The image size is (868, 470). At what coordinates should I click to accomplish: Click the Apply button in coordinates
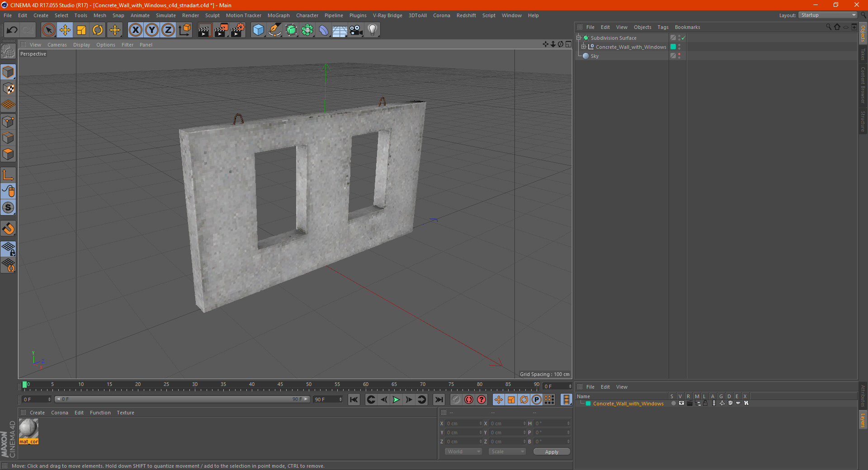click(552, 452)
